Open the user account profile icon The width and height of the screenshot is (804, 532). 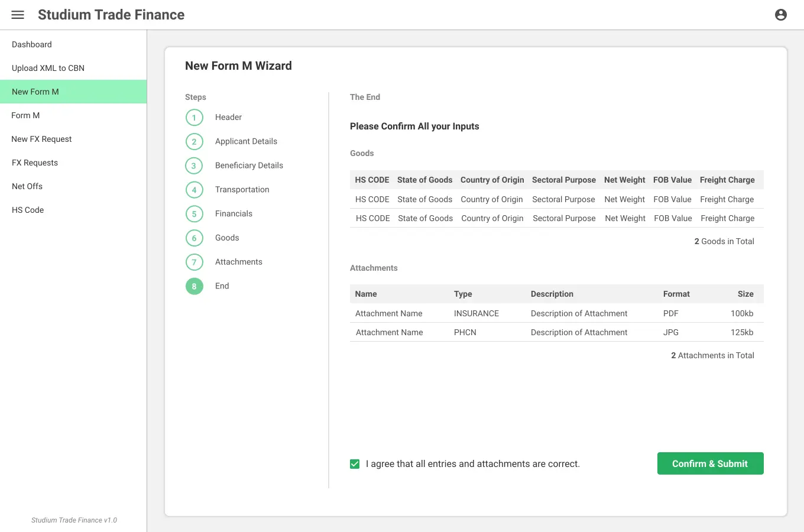point(781,15)
